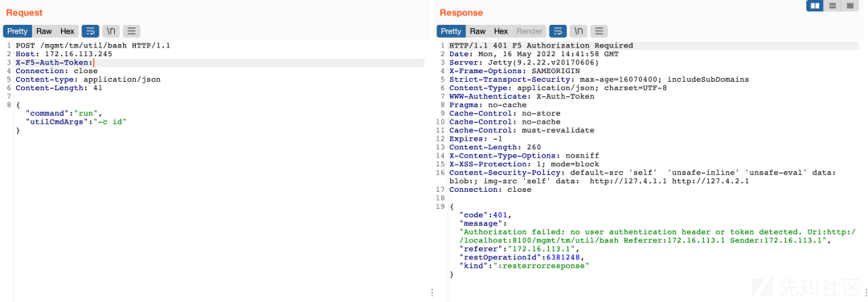Click the '"restOperationId":6381248,' JSON line

(522, 257)
